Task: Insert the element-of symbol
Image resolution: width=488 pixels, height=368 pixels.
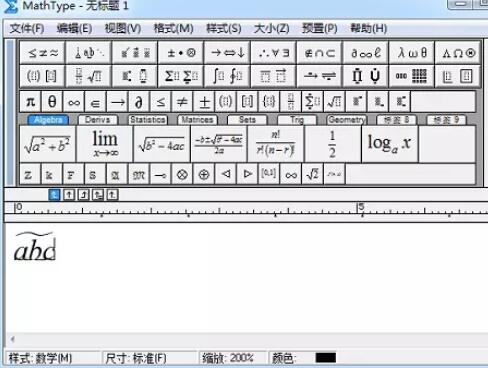Action: pos(95,102)
